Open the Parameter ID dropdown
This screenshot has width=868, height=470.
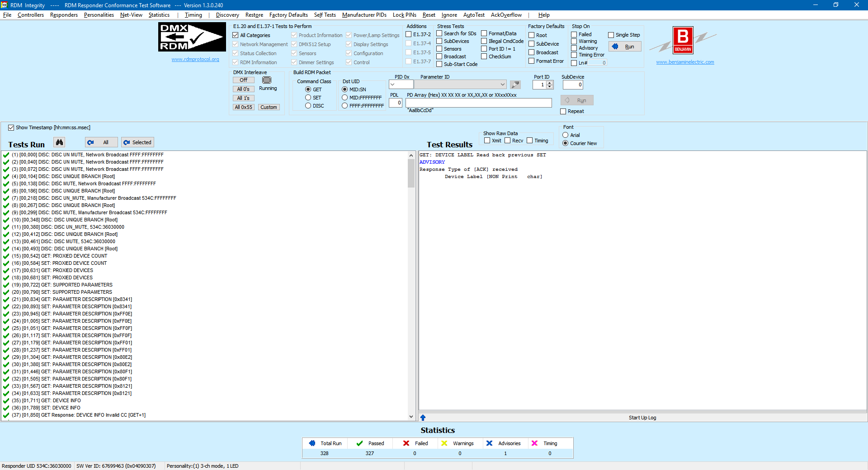pos(502,85)
